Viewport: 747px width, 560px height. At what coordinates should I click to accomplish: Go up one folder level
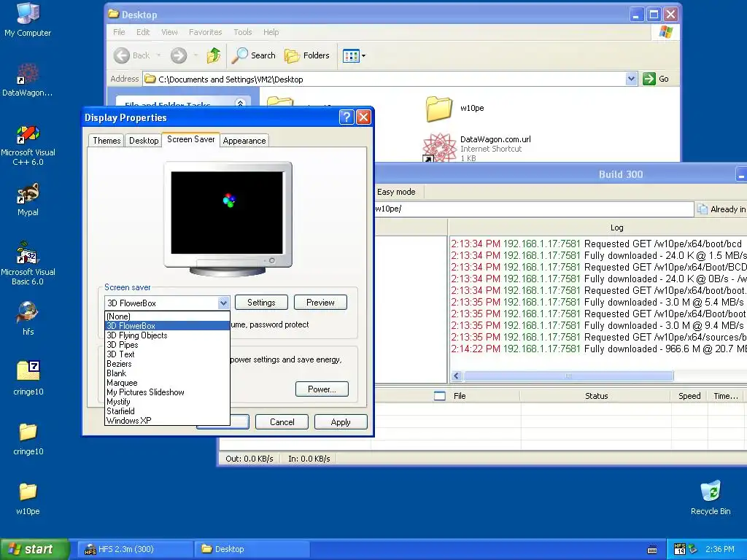coord(214,55)
